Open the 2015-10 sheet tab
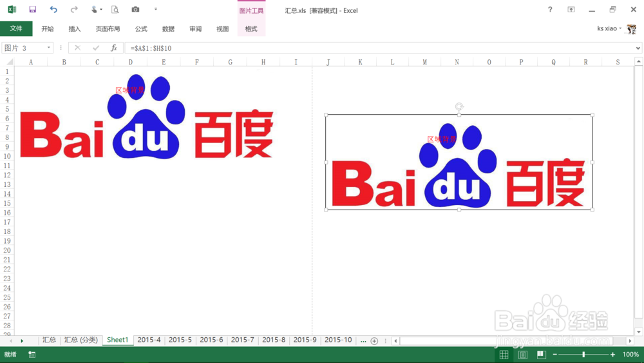 (339, 340)
